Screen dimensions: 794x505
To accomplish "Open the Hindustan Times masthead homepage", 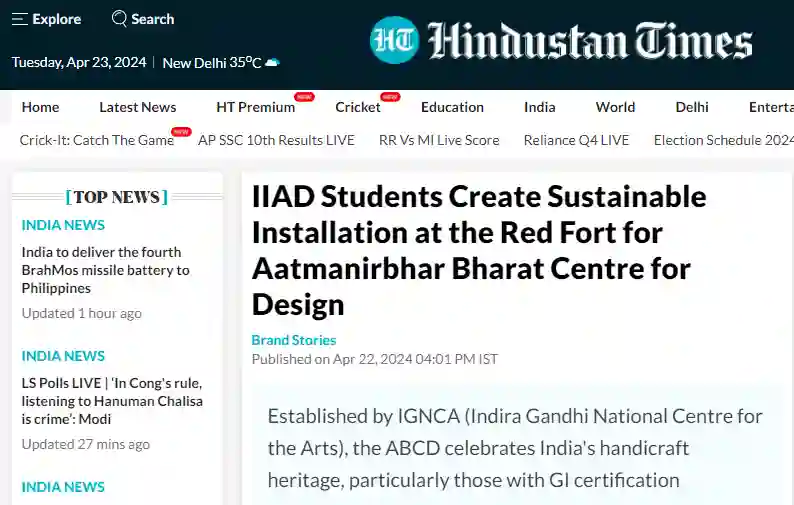I will point(590,41).
